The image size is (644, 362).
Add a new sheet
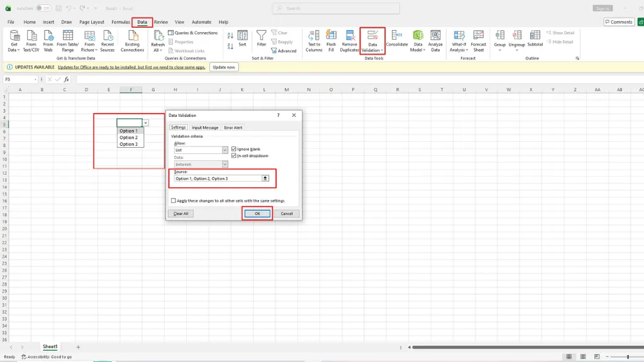click(78, 347)
